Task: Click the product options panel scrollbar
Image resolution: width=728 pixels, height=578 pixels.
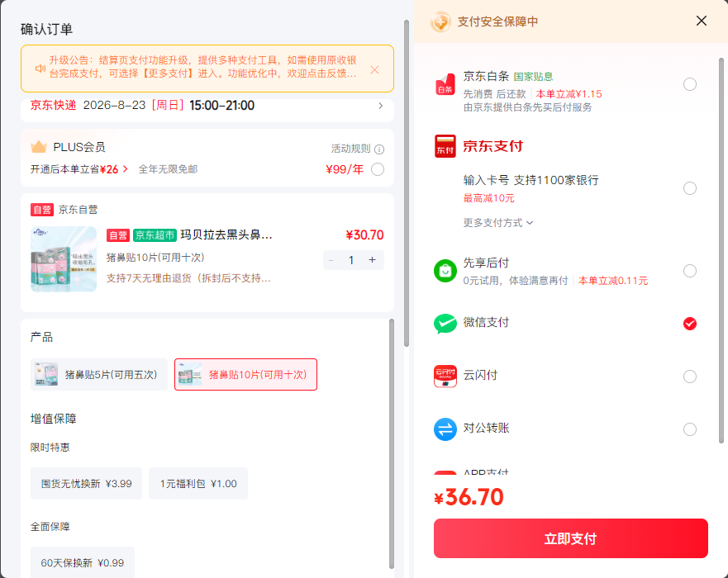Action: [392, 443]
